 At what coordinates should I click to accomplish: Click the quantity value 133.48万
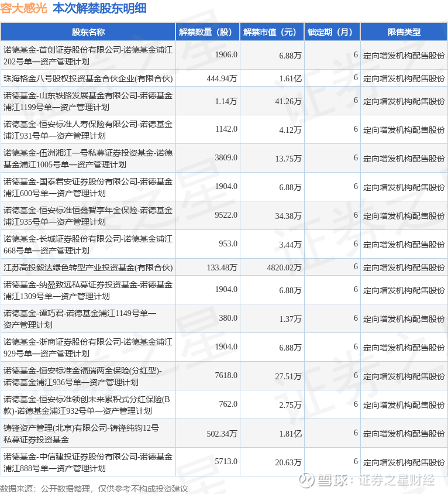coord(222,267)
